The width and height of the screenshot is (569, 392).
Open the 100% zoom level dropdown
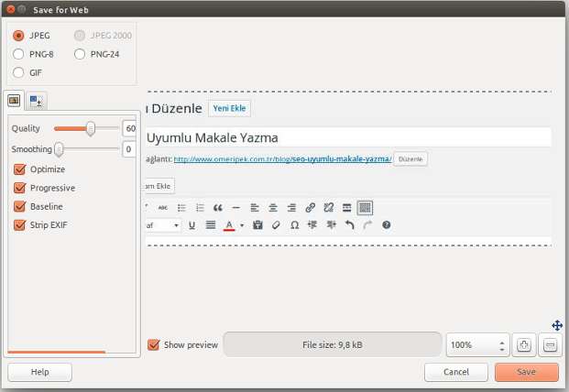476,345
